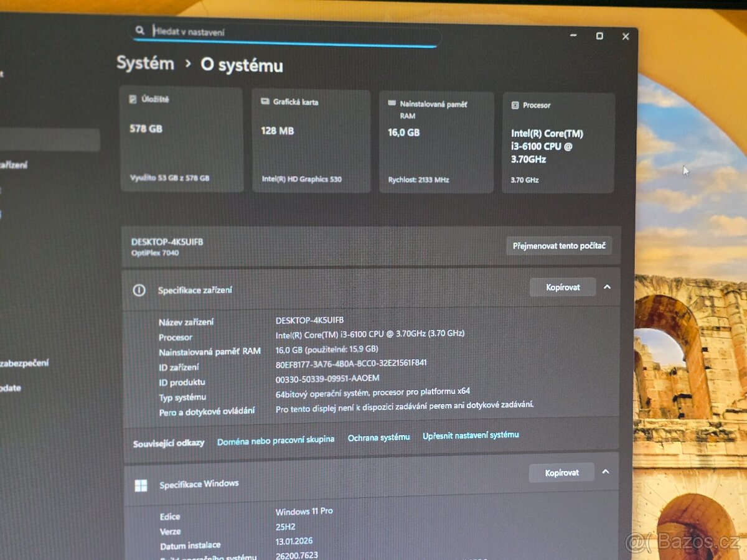Open the Ochrana systému link
Screen dimensions: 747x560
[378, 437]
